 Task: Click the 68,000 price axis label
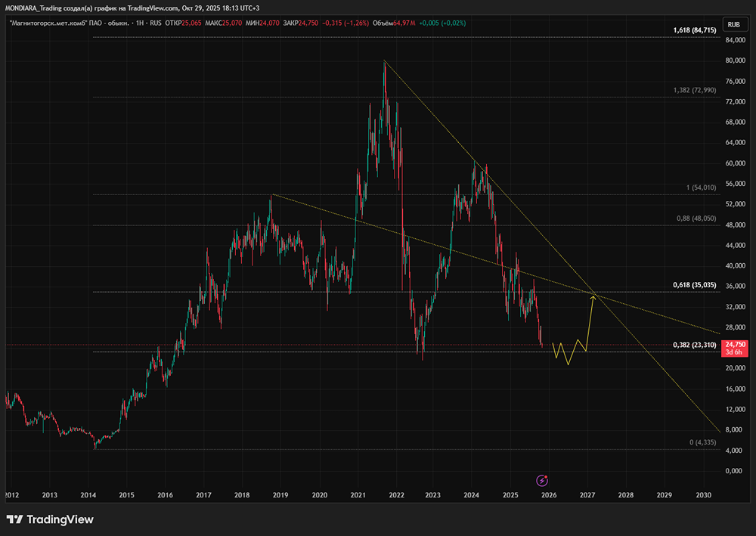click(x=736, y=122)
